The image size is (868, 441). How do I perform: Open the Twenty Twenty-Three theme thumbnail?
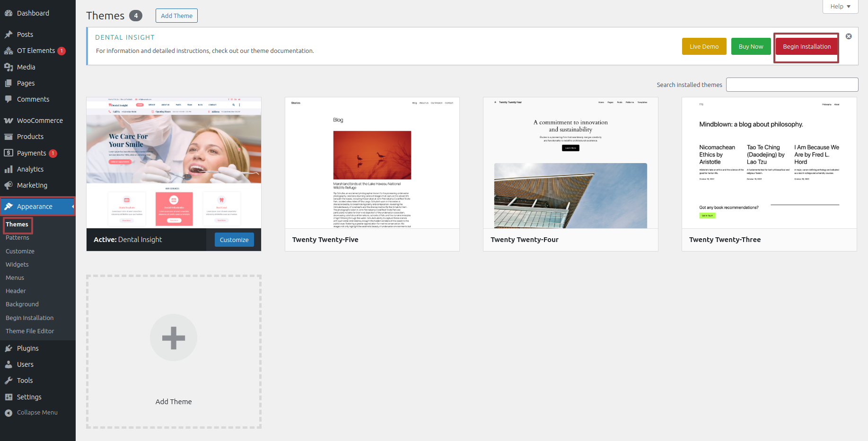(769, 163)
